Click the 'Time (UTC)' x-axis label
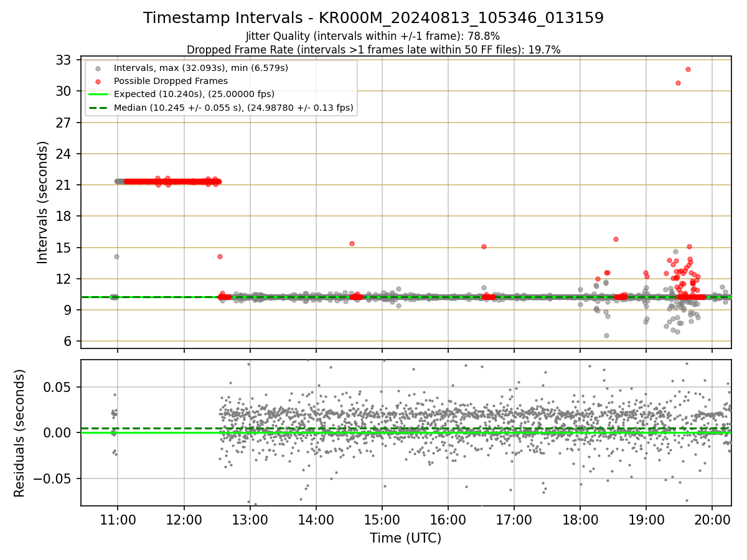The width and height of the screenshot is (747, 560). click(x=406, y=538)
